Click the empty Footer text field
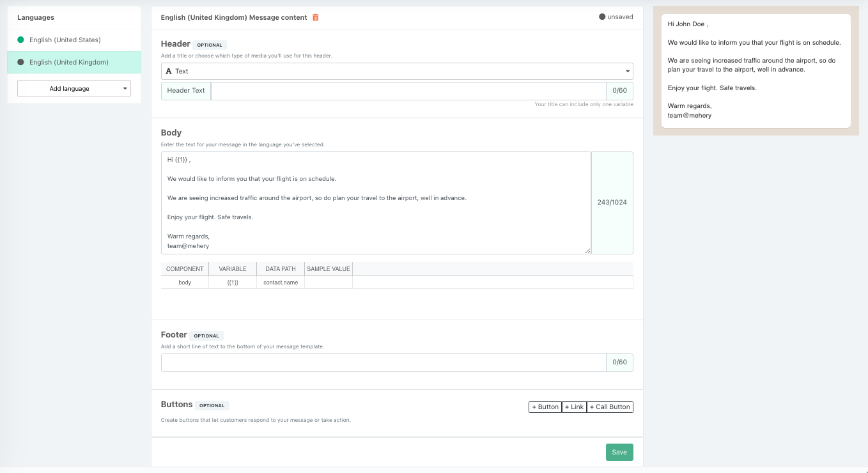This screenshot has width=868, height=473. click(x=384, y=362)
